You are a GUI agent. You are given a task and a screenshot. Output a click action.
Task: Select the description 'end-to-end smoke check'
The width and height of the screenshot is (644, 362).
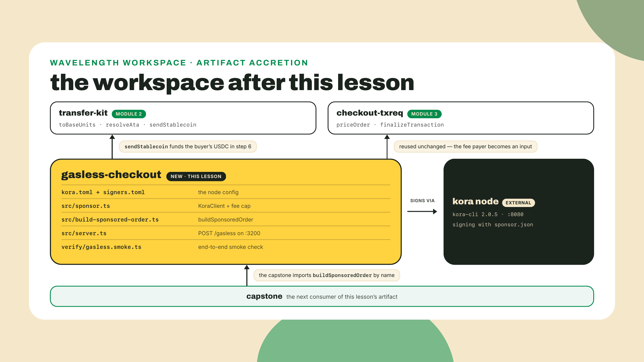point(230,247)
